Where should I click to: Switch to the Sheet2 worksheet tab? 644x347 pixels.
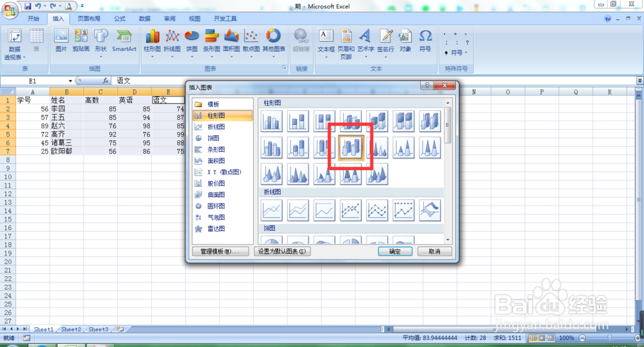click(x=71, y=330)
